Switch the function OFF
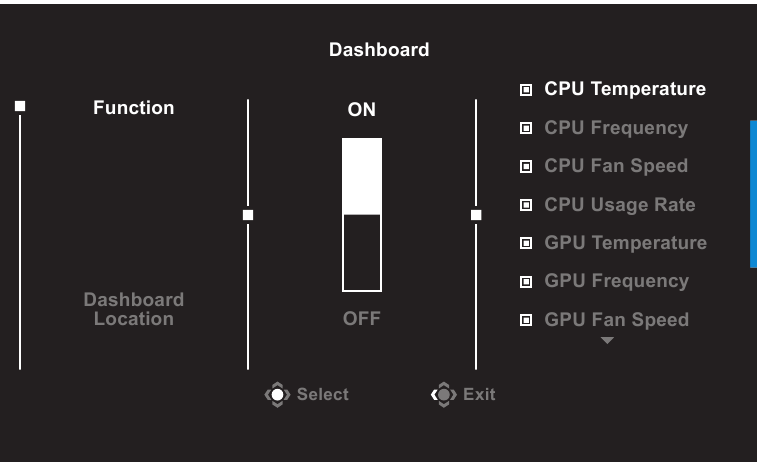Image resolution: width=757 pixels, height=462 pixels. (361, 319)
